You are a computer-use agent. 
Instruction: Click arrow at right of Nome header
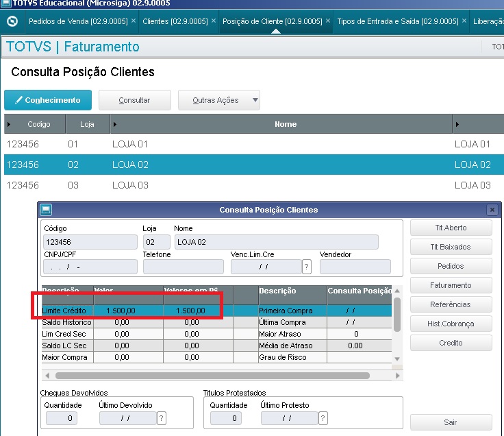pos(457,124)
